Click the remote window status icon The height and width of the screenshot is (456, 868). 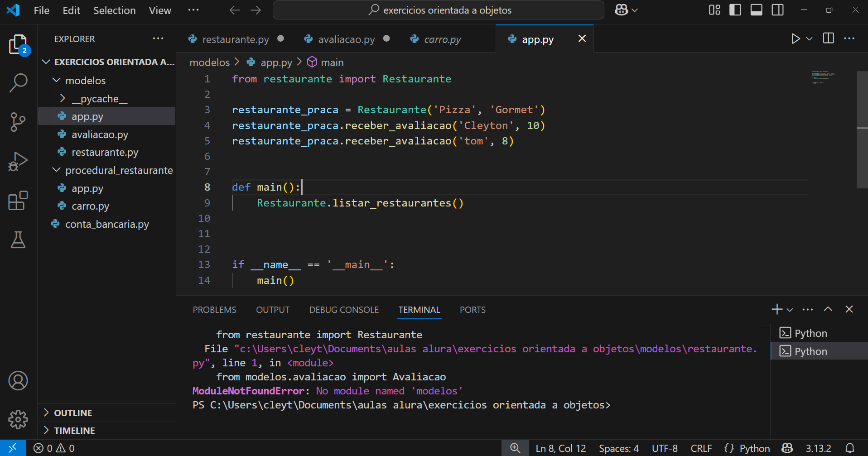pyautogui.click(x=13, y=448)
